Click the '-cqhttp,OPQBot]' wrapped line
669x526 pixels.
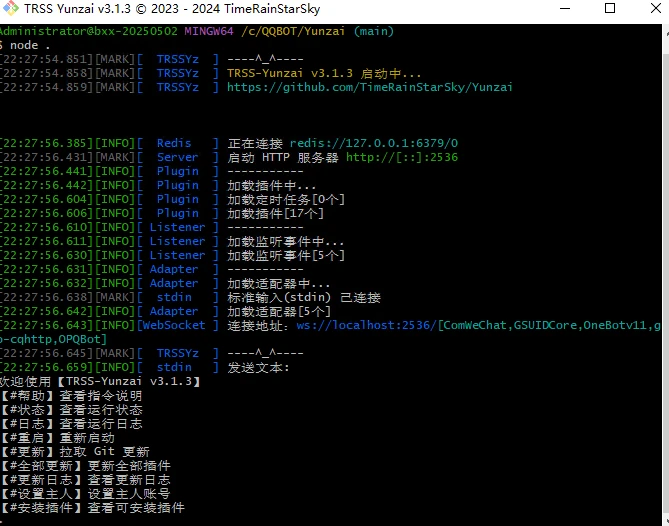(53, 339)
